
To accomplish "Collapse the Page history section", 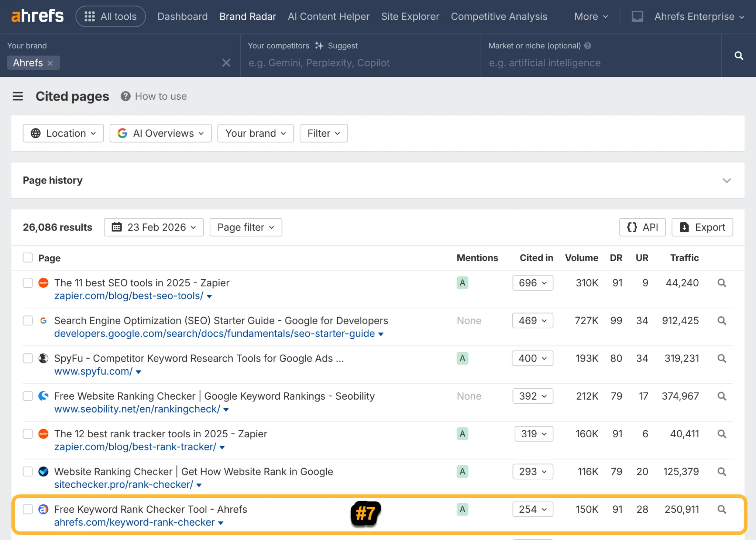I will click(726, 181).
